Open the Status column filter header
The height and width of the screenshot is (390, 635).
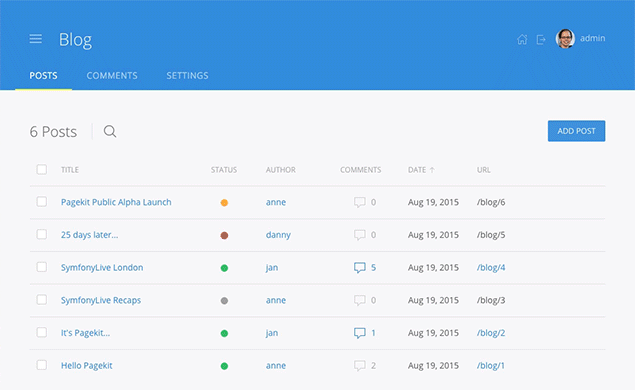pyautogui.click(x=224, y=170)
